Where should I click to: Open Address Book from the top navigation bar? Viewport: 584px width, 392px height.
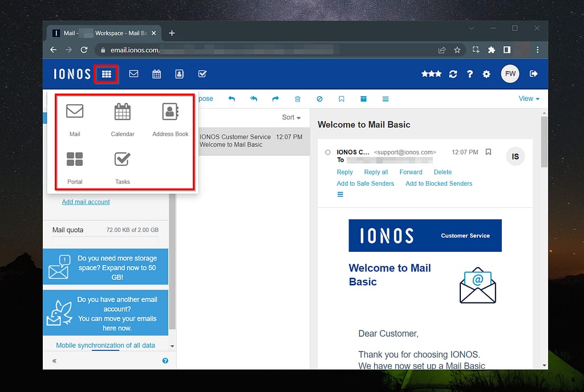[180, 74]
